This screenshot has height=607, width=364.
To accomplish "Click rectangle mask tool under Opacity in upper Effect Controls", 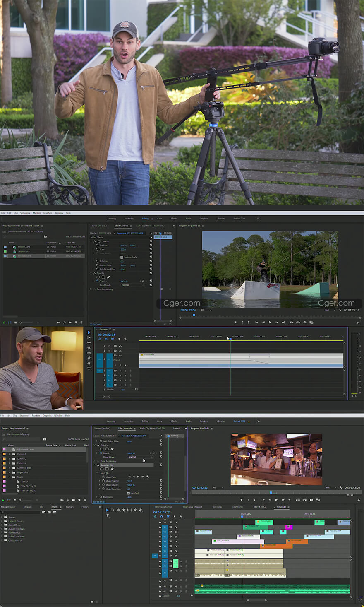I will point(103,277).
